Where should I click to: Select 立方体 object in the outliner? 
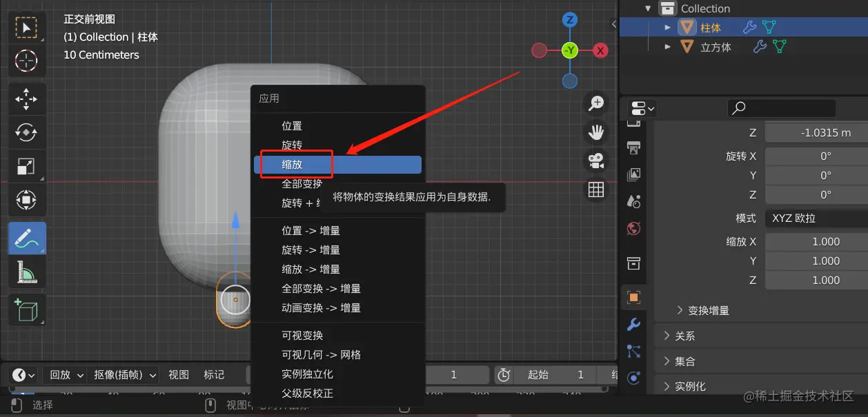click(x=716, y=47)
